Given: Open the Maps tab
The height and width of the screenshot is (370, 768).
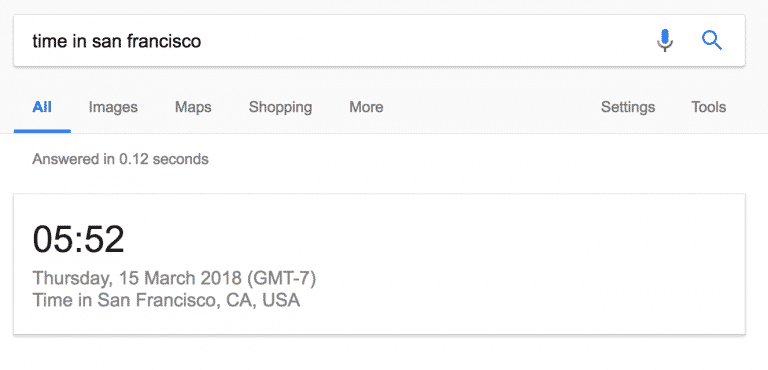Looking at the screenshot, I should click(193, 107).
